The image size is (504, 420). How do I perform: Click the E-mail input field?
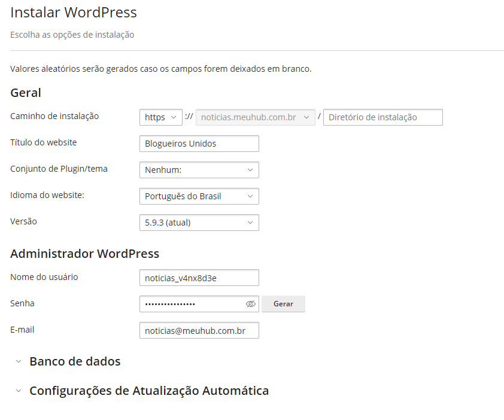pyautogui.click(x=199, y=331)
